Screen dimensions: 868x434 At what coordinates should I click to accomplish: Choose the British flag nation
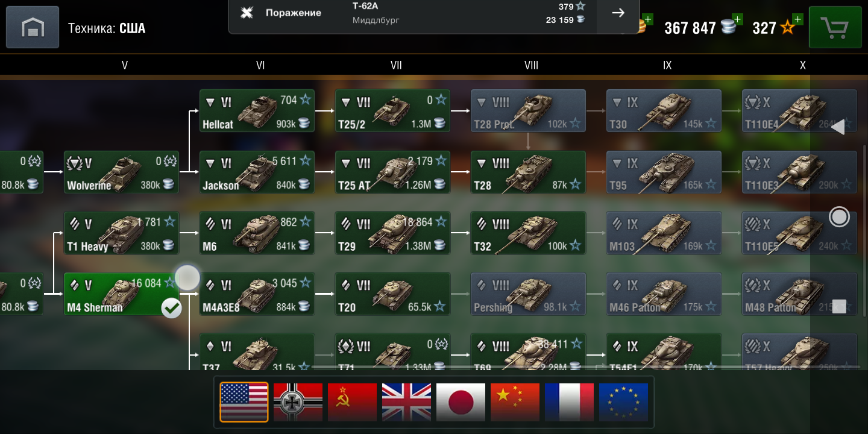406,402
